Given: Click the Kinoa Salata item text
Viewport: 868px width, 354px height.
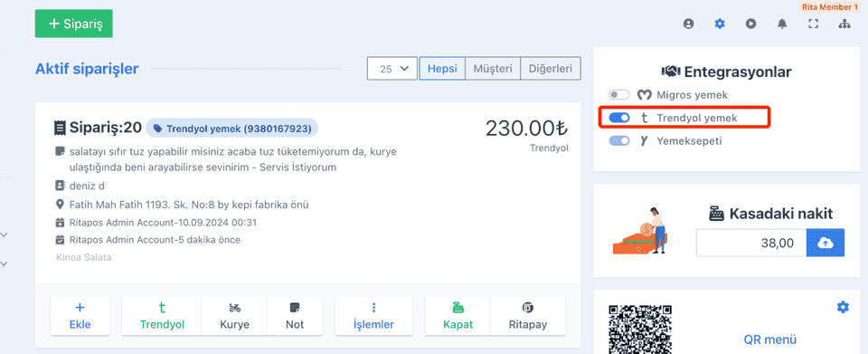Looking at the screenshot, I should (x=84, y=258).
